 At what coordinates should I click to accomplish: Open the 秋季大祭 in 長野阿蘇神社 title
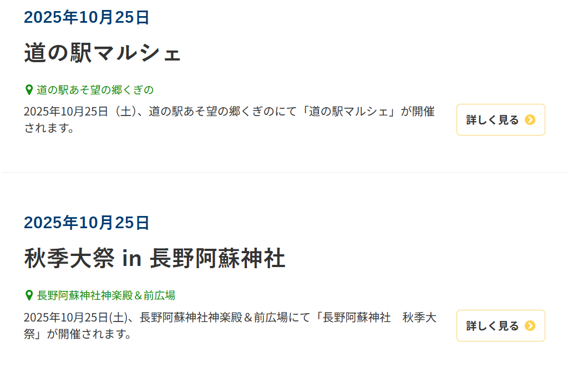pyautogui.click(x=154, y=259)
